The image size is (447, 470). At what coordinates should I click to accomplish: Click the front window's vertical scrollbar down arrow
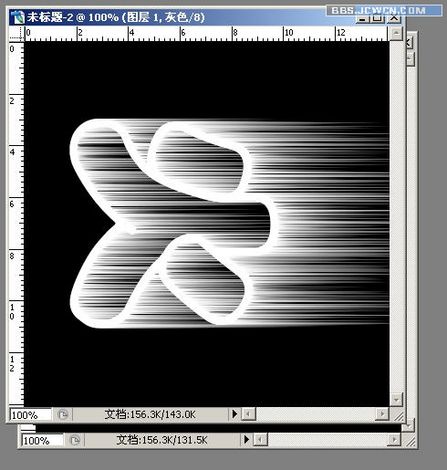click(396, 399)
